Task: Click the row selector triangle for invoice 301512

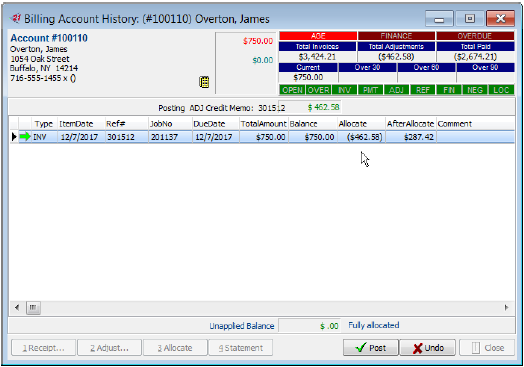Action: [x=14, y=137]
